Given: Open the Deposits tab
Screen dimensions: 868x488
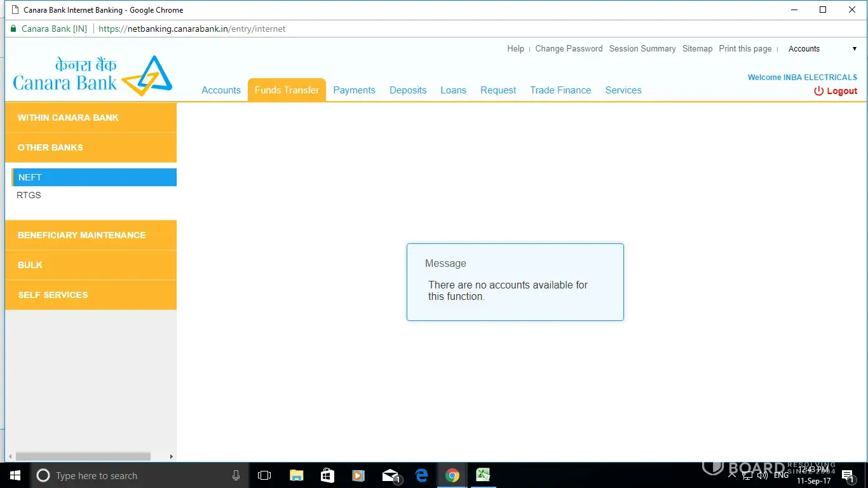Looking at the screenshot, I should tap(408, 90).
